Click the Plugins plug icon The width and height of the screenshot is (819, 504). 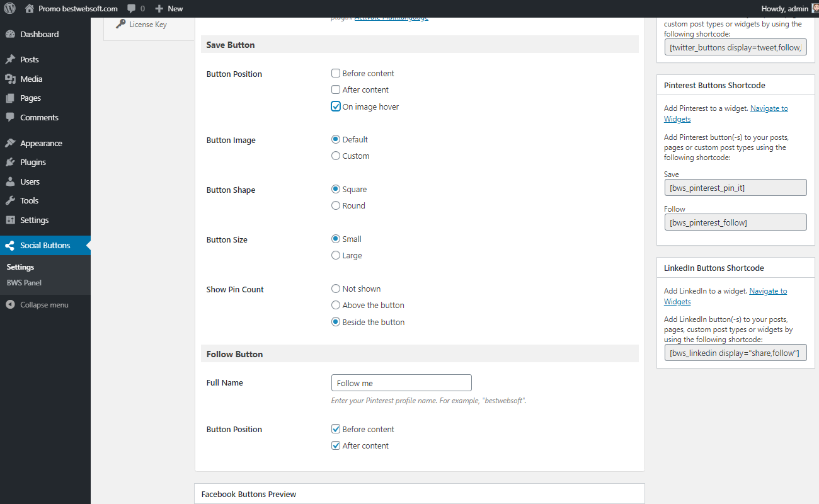click(10, 162)
